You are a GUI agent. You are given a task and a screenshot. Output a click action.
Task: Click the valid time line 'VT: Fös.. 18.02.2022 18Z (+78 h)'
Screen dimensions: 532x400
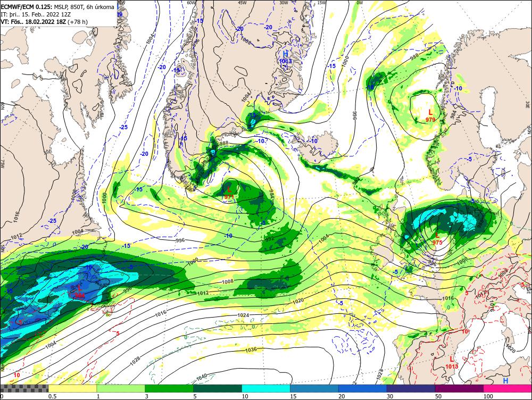44,22
